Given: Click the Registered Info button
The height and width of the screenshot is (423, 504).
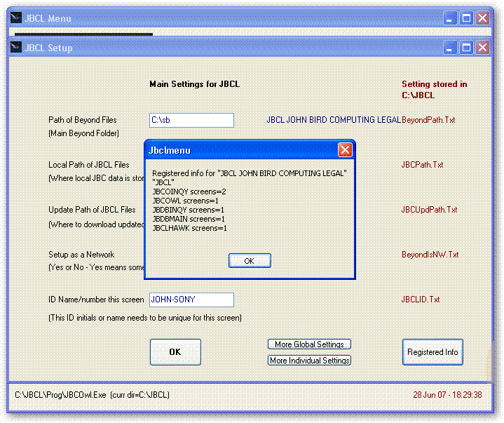Looking at the screenshot, I should (x=433, y=352).
